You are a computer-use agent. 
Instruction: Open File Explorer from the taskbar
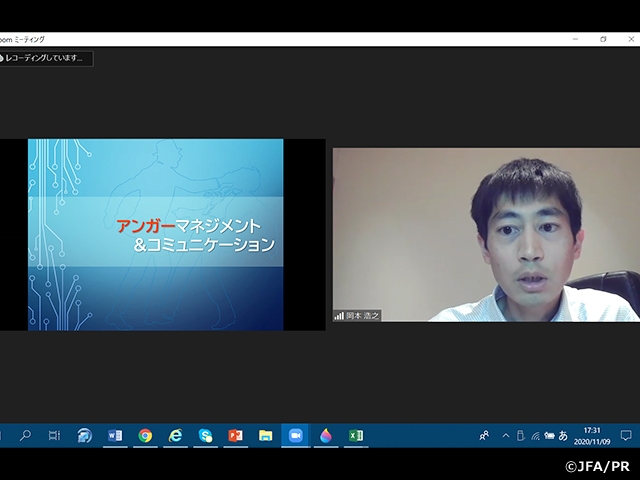(265, 435)
